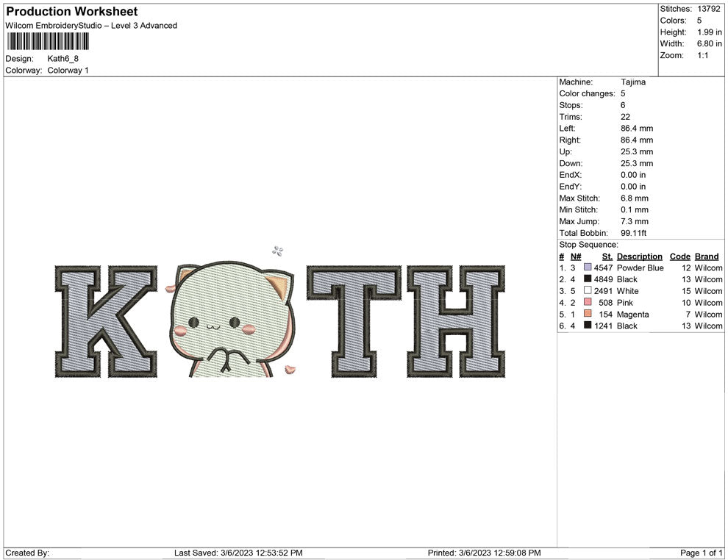The image size is (728, 560).
Task: Click the "Stop Sequence:" heading
Action: (x=589, y=245)
